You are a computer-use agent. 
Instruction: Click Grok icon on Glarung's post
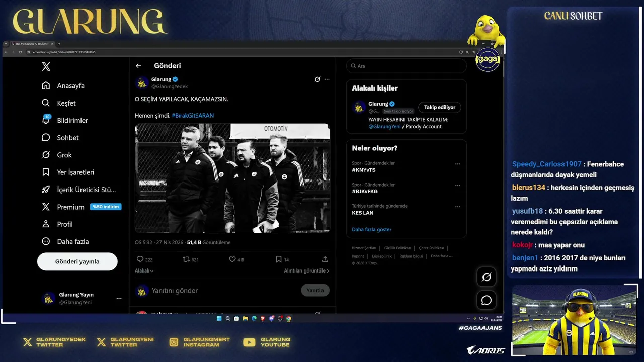tap(317, 79)
